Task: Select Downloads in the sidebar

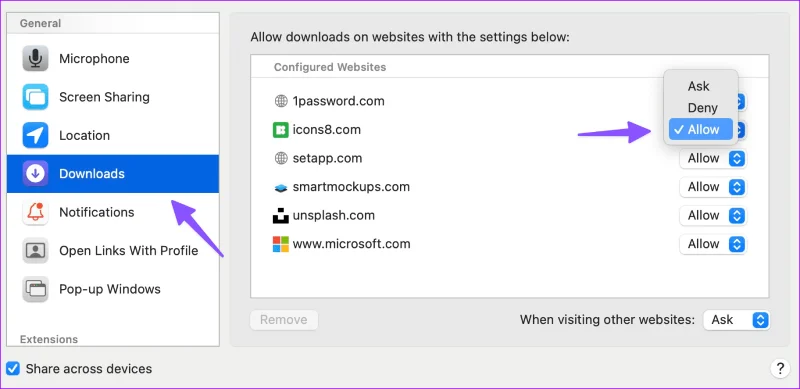Action: tap(113, 174)
